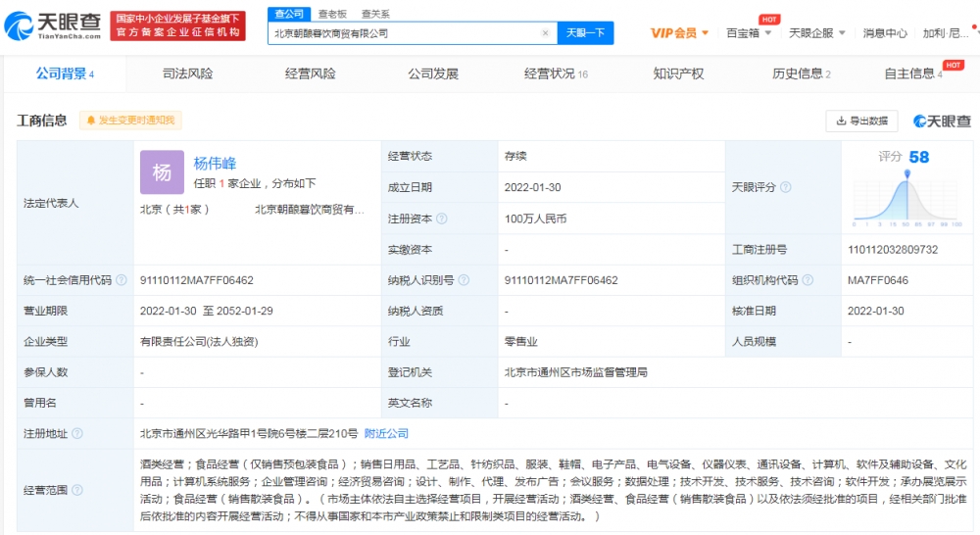
Task: Click the registration number 110112032809732
Action: pos(893,250)
